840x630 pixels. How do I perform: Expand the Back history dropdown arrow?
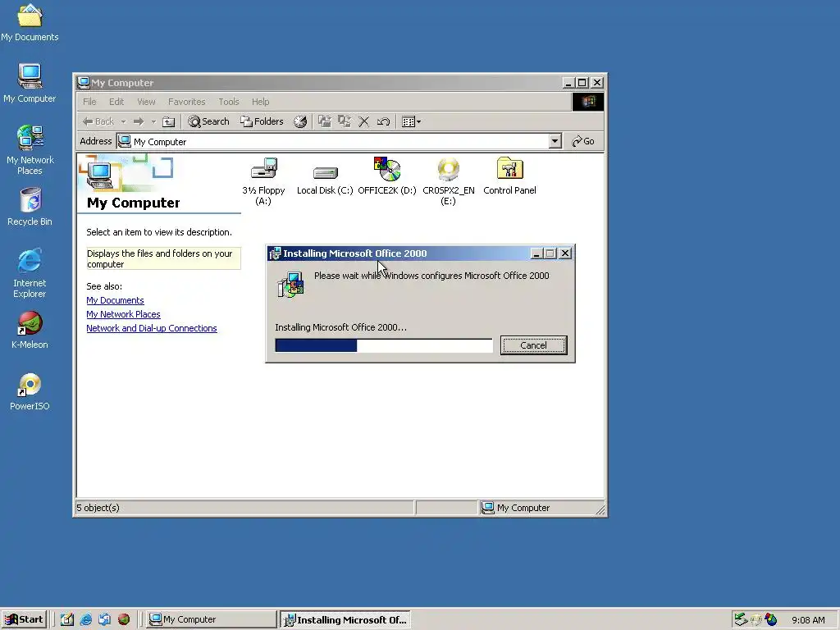point(123,121)
